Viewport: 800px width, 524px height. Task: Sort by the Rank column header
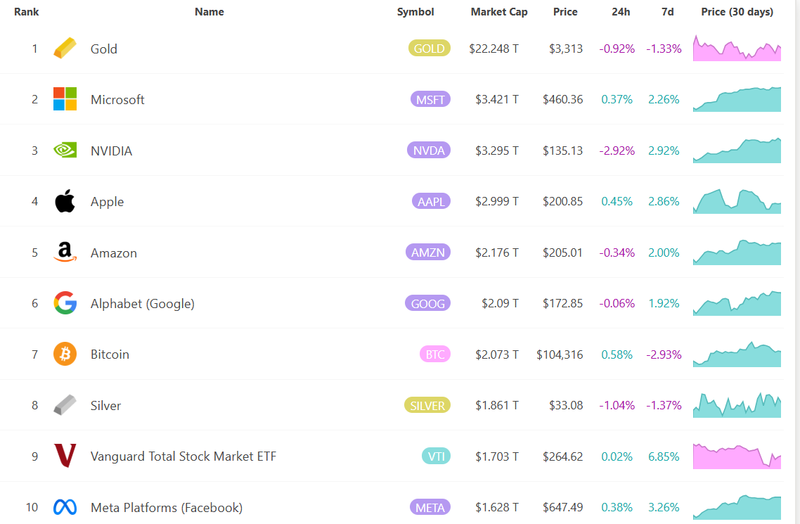[x=26, y=12]
